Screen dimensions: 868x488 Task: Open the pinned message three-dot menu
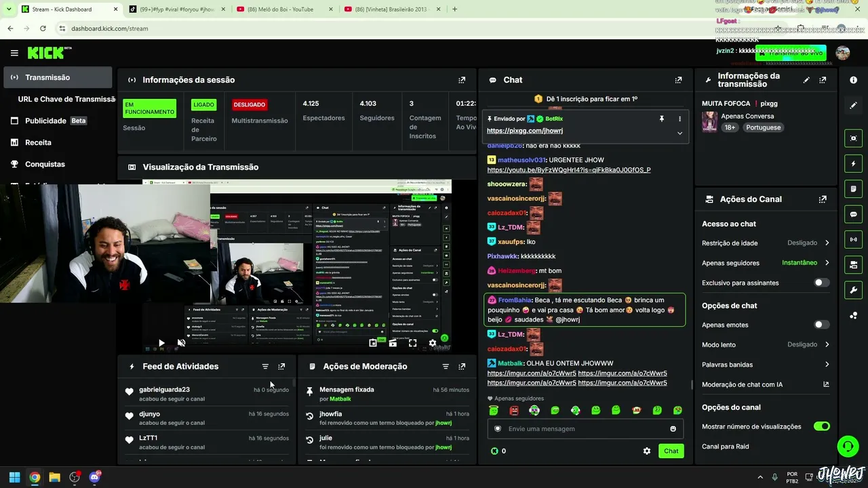click(679, 119)
